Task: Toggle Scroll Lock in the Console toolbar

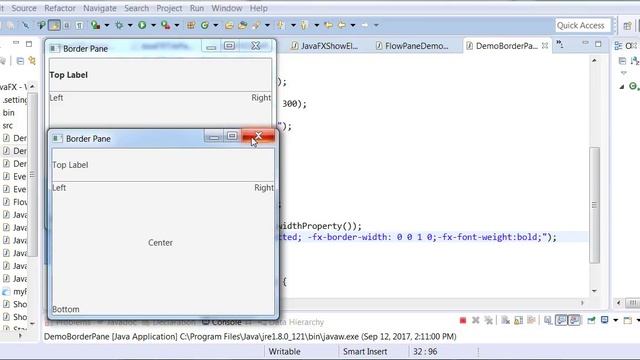Action: [518, 320]
